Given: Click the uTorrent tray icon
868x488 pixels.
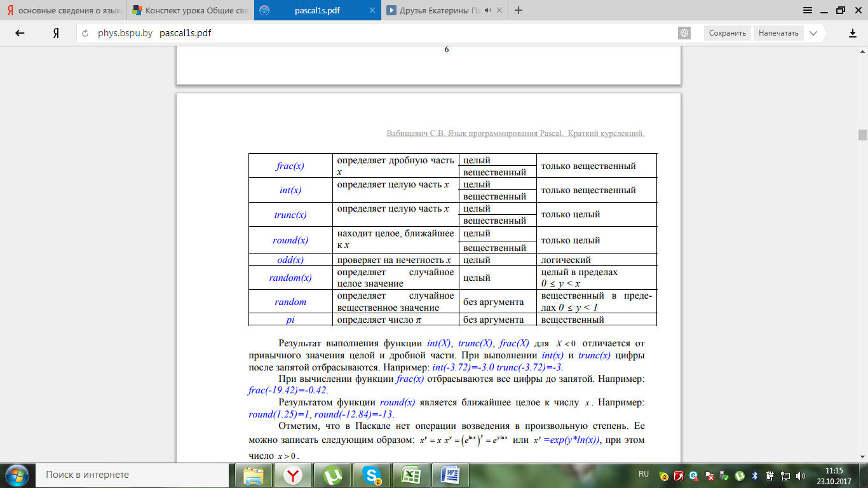Looking at the screenshot, I should pyautogui.click(x=740, y=475).
